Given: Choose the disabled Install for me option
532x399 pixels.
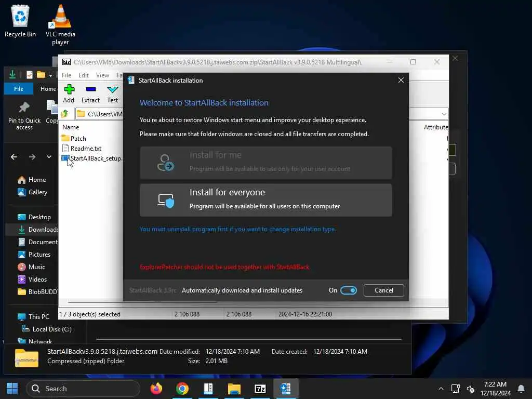Looking at the screenshot, I should (x=266, y=163).
